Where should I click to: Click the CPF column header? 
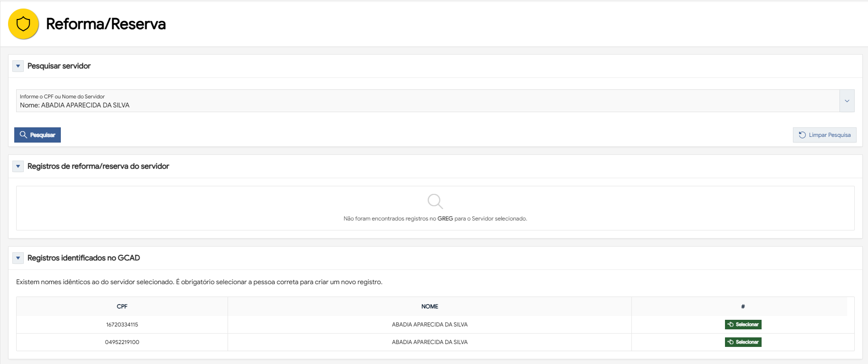pos(122,307)
